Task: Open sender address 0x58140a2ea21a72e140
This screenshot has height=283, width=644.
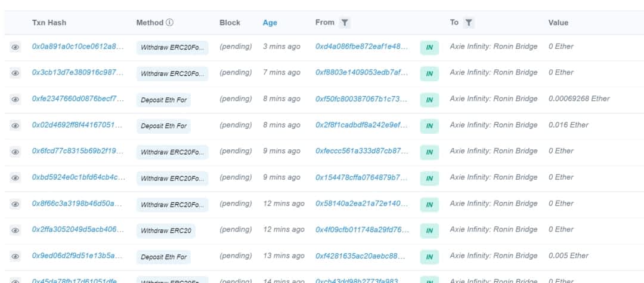Action: [361, 204]
